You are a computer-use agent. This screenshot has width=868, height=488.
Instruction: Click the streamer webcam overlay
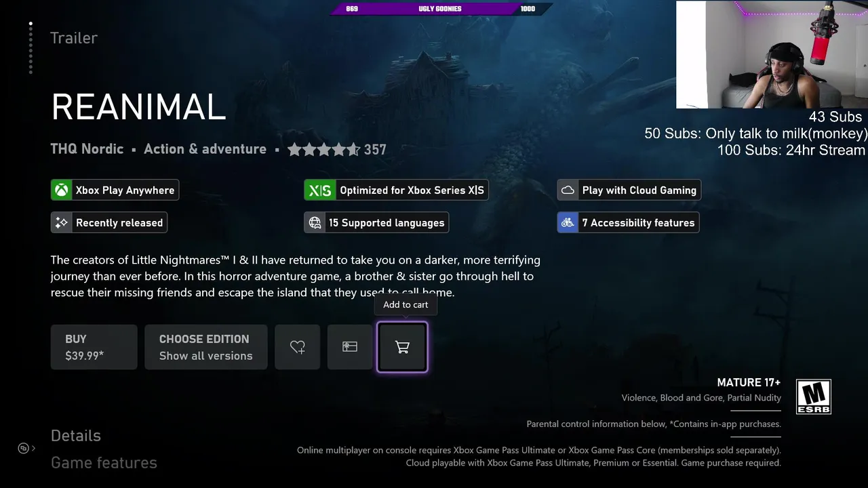click(772, 54)
